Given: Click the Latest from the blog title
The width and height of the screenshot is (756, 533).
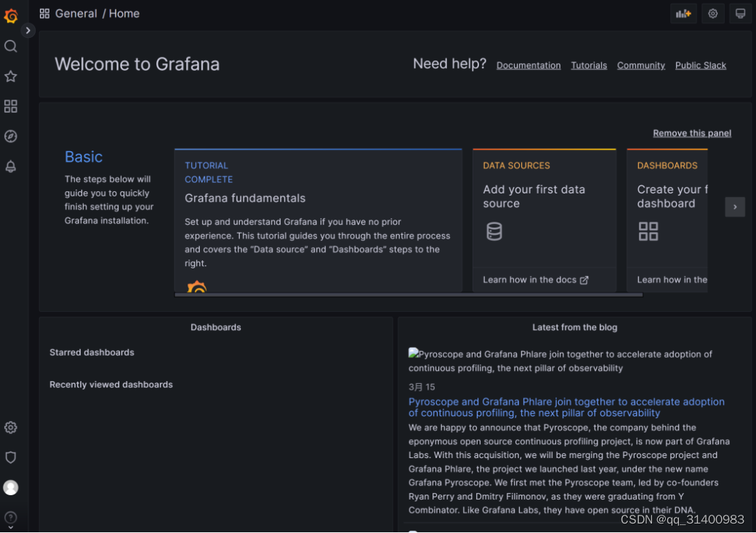Looking at the screenshot, I should click(x=574, y=327).
